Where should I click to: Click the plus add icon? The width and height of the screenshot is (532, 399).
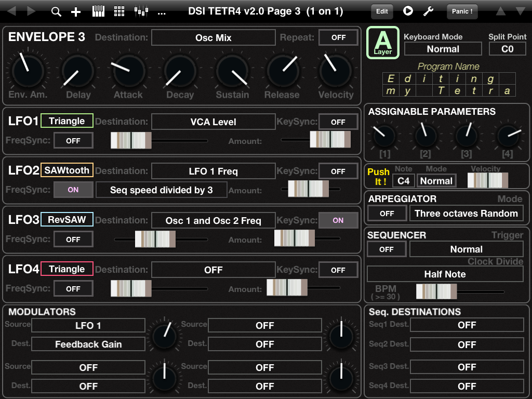[76, 11]
